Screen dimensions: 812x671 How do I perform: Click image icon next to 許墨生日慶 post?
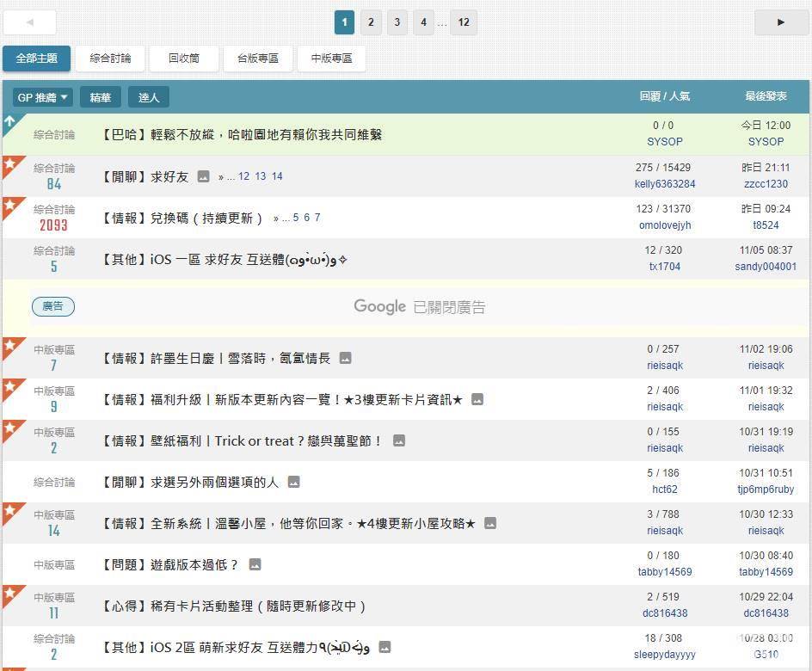[x=345, y=358]
